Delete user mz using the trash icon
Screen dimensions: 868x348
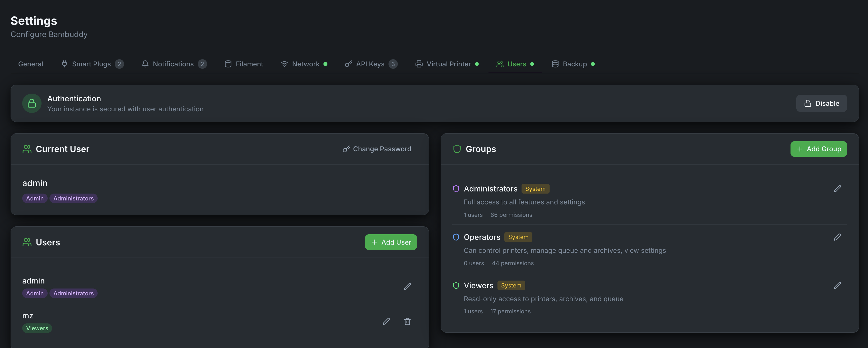[407, 321]
